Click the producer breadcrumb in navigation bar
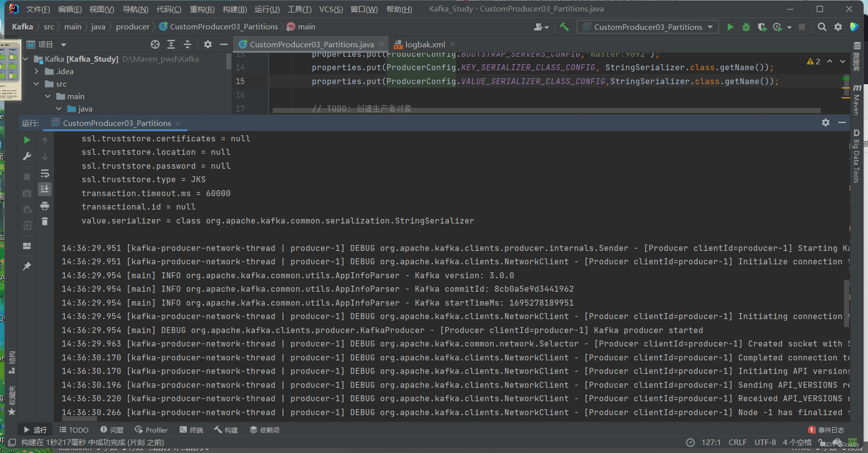Image resolution: width=868 pixels, height=453 pixels. tap(133, 27)
